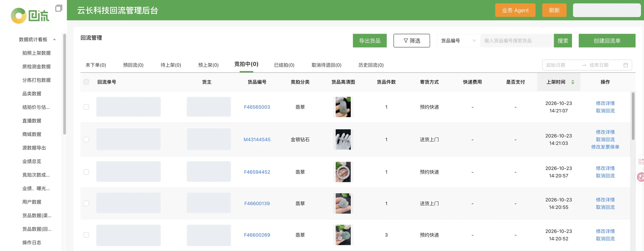644x251 pixels.
Task: Check the row checkbox for F46600139
Action: coord(86,203)
